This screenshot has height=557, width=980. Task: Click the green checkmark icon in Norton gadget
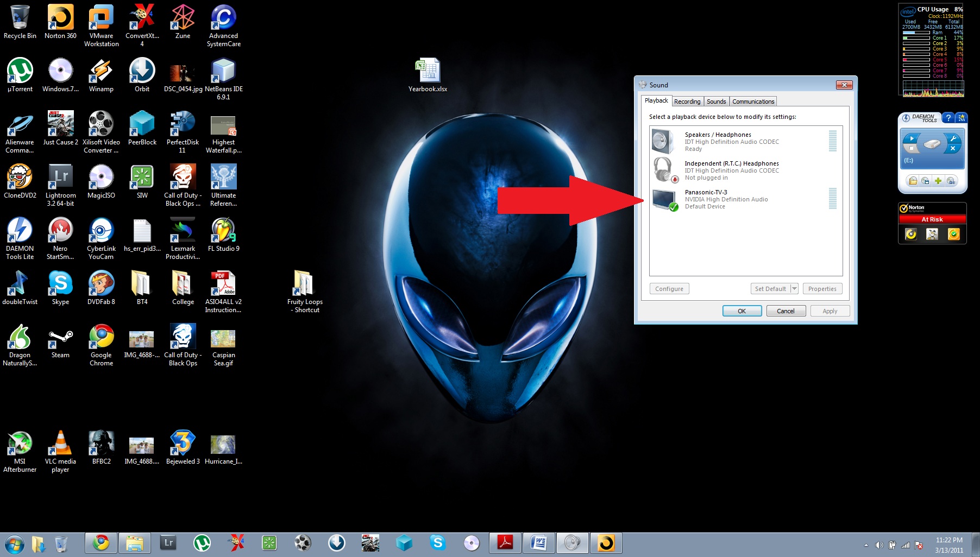click(x=953, y=234)
